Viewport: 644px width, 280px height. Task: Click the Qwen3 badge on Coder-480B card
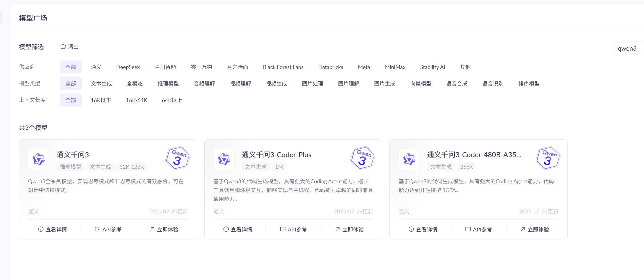point(548,158)
